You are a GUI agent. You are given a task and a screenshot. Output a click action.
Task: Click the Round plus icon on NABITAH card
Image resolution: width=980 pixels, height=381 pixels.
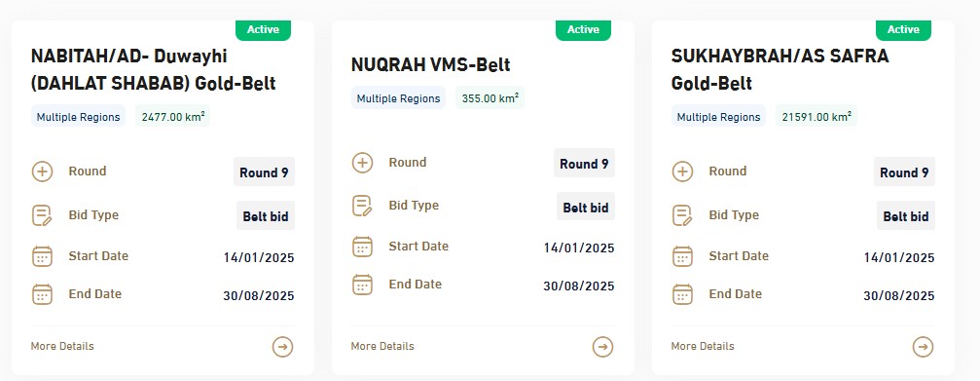tap(43, 171)
